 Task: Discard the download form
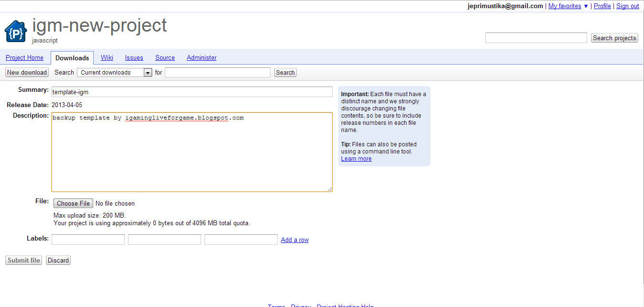(x=58, y=260)
